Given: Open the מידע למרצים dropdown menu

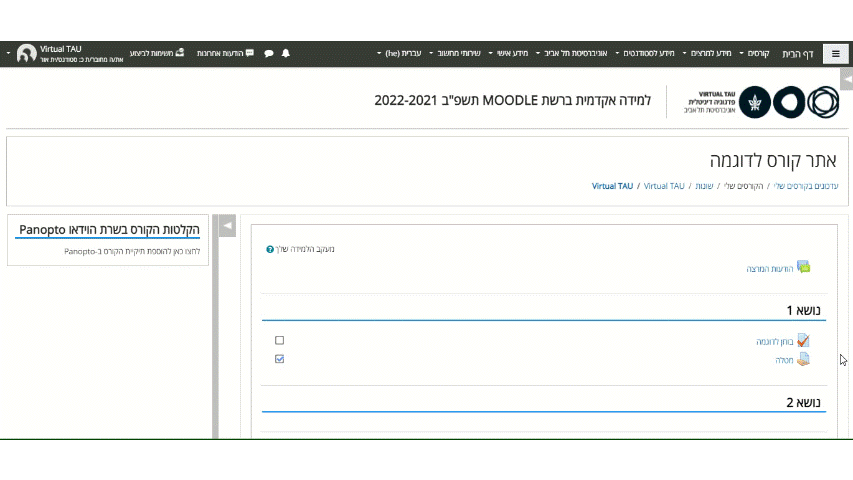Looking at the screenshot, I should pos(707,53).
